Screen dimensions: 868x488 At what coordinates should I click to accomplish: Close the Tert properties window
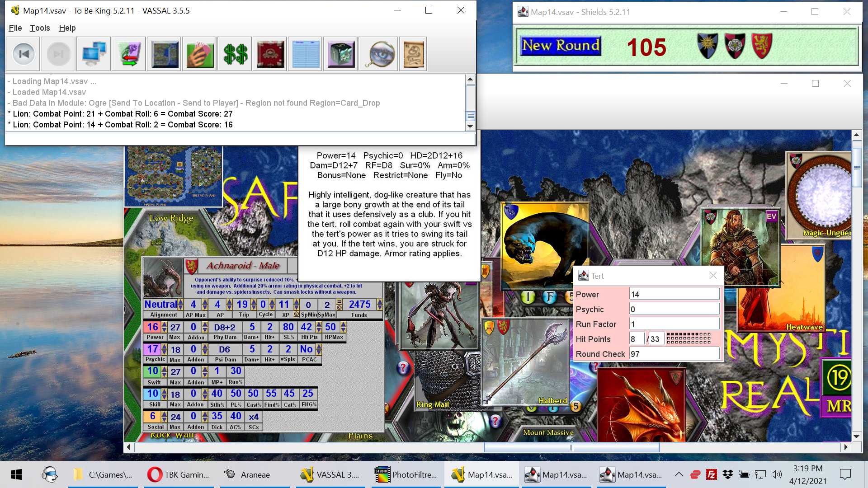(713, 275)
